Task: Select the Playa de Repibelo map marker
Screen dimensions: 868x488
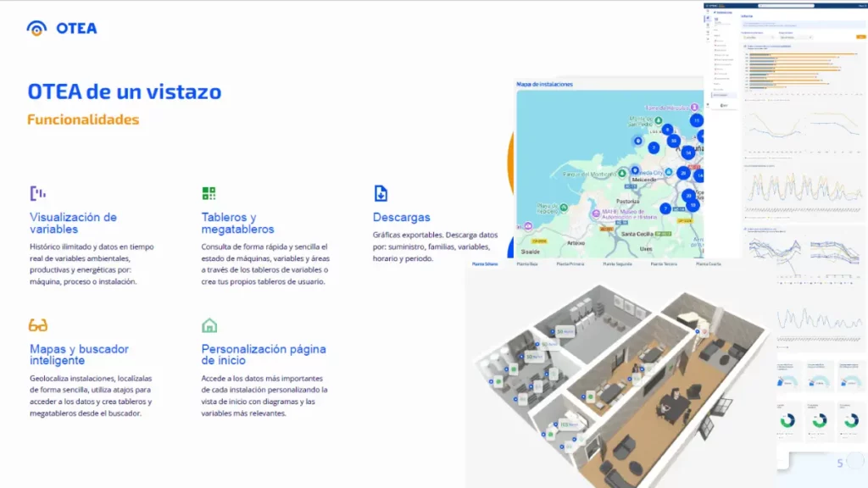Action: tap(564, 208)
